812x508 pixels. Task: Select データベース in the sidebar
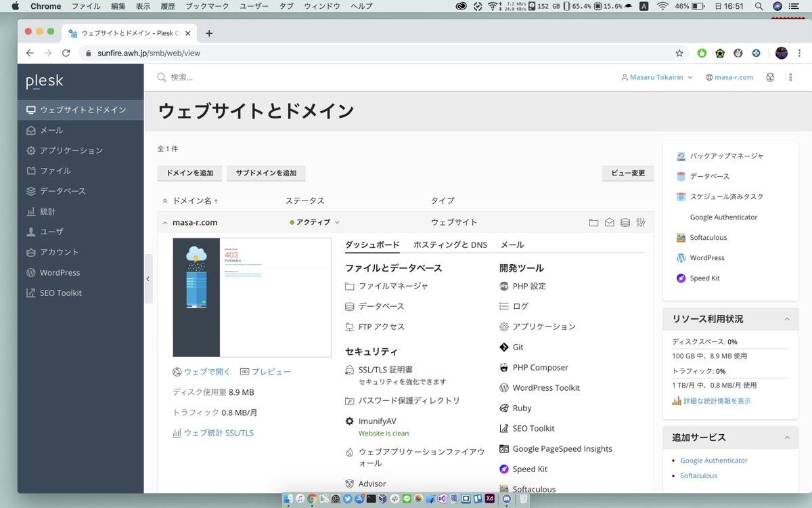click(81, 191)
